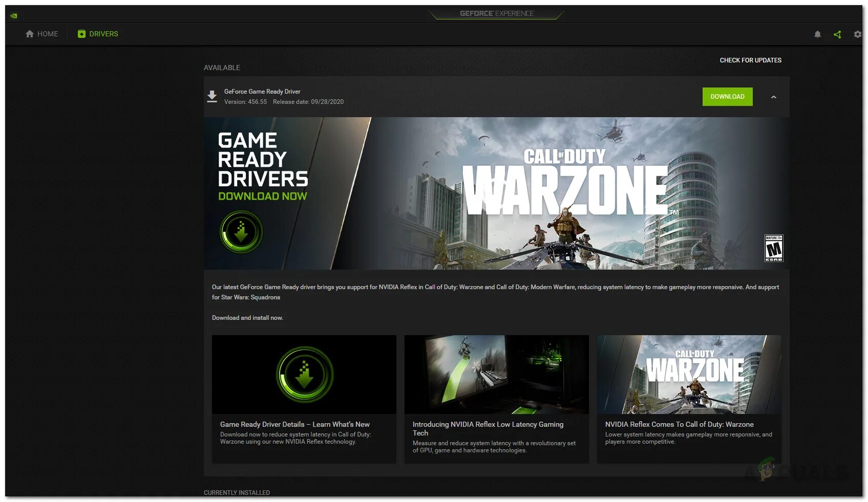The height and width of the screenshot is (502, 868).
Task: Open 'Introducing NVIDIA Reflex Low Latency Gaming Tech'
Action: point(488,428)
